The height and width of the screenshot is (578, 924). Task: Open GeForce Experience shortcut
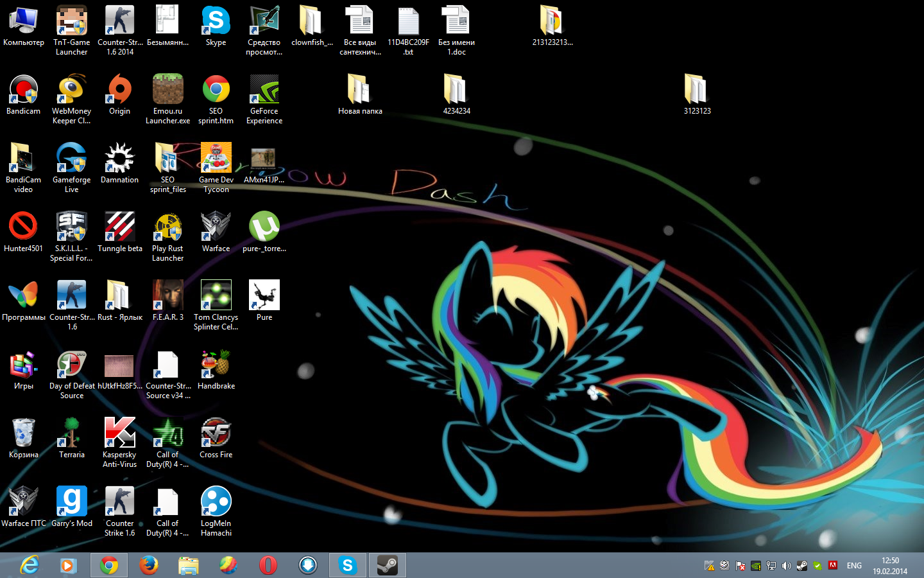264,100
